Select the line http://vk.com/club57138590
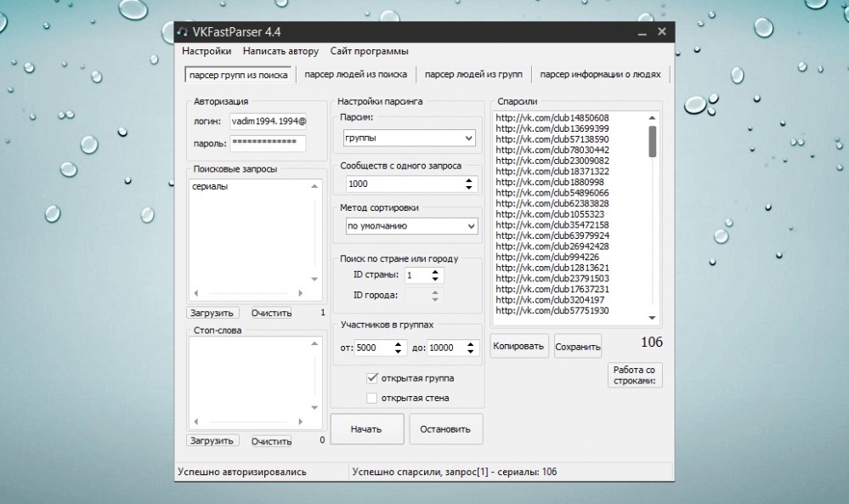The image size is (849, 504). point(552,139)
